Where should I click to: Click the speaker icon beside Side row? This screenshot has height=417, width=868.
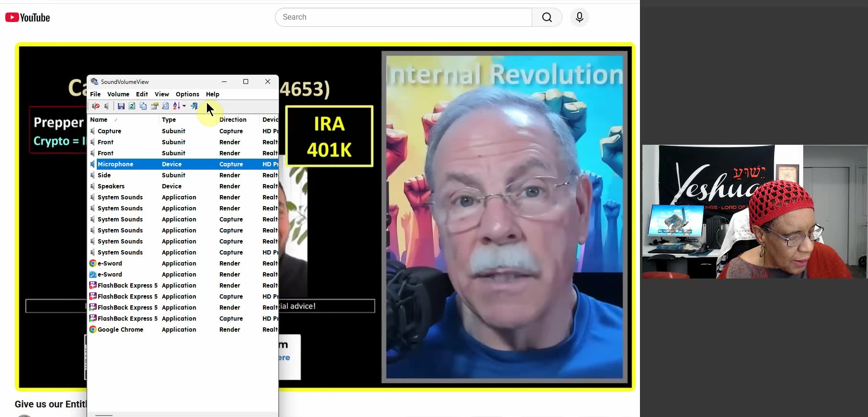93,175
